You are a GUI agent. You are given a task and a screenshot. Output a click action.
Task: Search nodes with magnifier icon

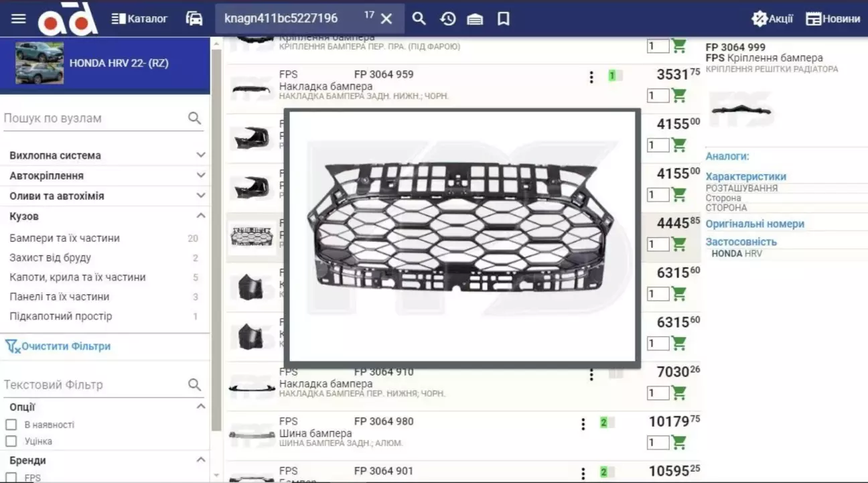coord(195,119)
